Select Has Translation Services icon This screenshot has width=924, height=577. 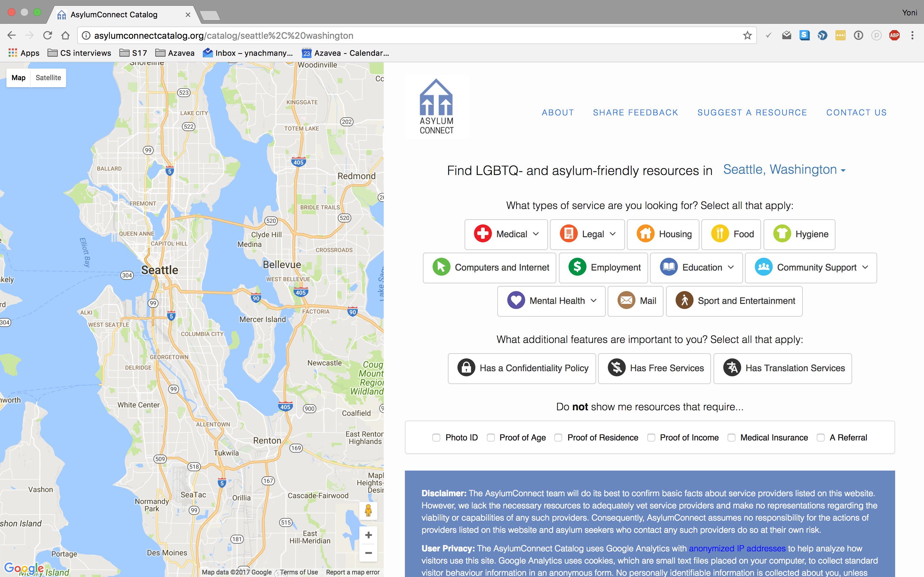coord(732,368)
